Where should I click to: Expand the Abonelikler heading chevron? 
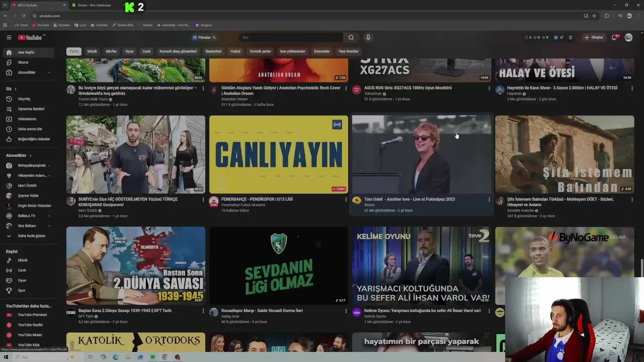tap(30, 156)
